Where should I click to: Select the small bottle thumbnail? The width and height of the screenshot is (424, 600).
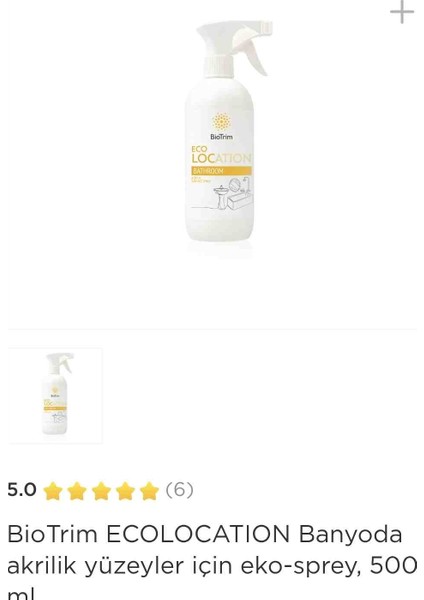(56, 395)
